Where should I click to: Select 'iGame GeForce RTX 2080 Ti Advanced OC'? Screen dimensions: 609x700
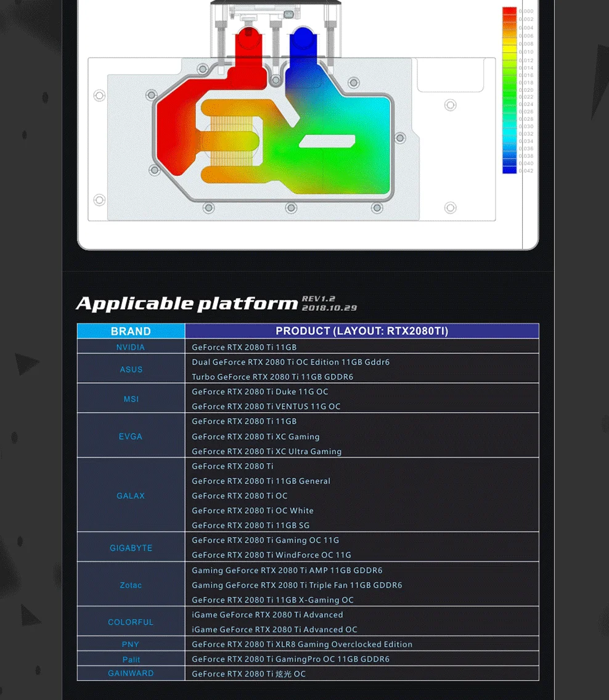[274, 630]
